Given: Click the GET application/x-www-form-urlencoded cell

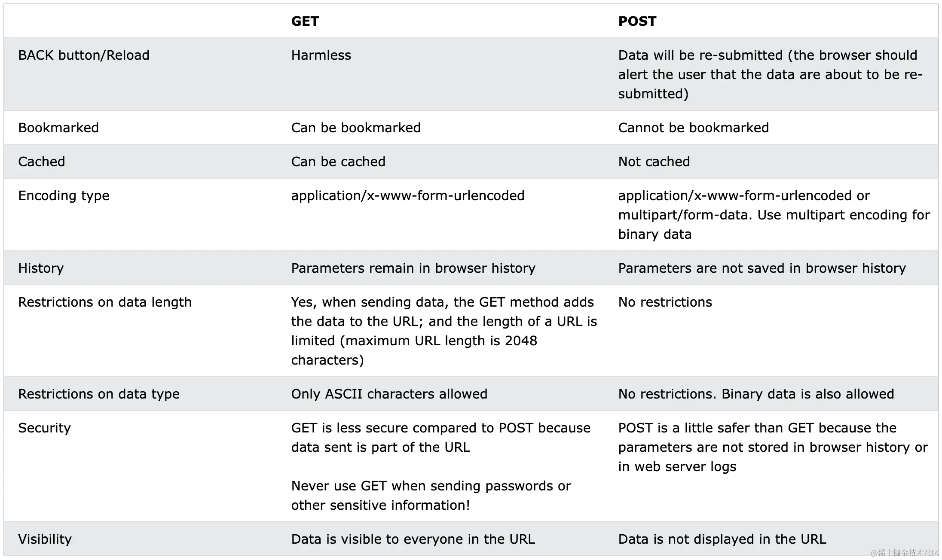Looking at the screenshot, I should [408, 195].
